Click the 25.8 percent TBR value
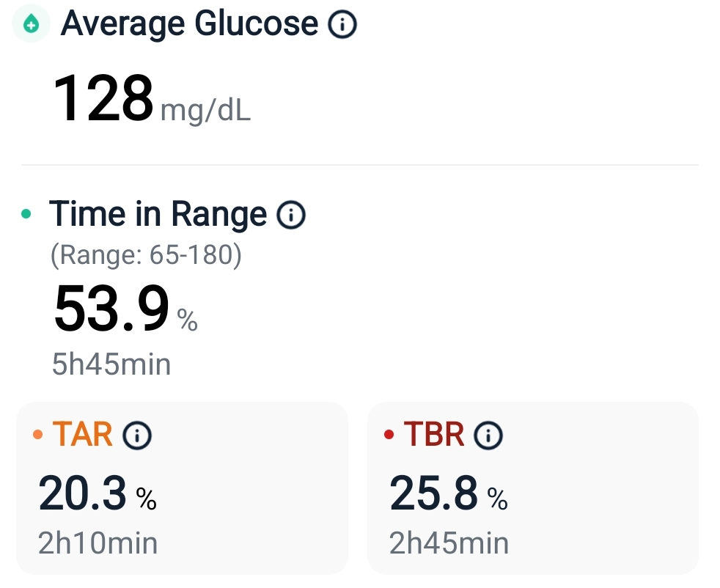This screenshot has height=588, width=720. [434, 493]
